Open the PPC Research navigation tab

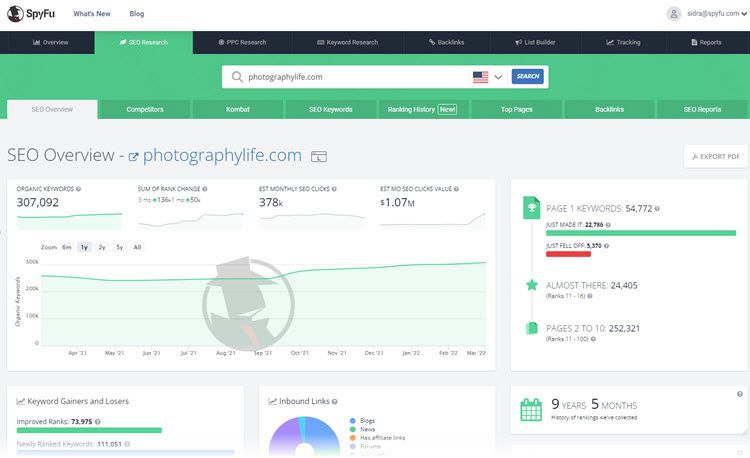pyautogui.click(x=242, y=43)
